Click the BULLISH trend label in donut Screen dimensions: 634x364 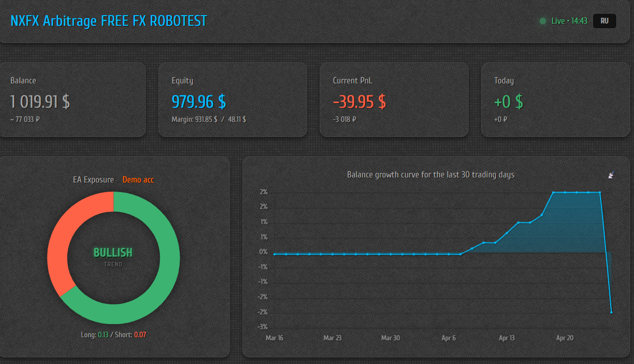(113, 252)
